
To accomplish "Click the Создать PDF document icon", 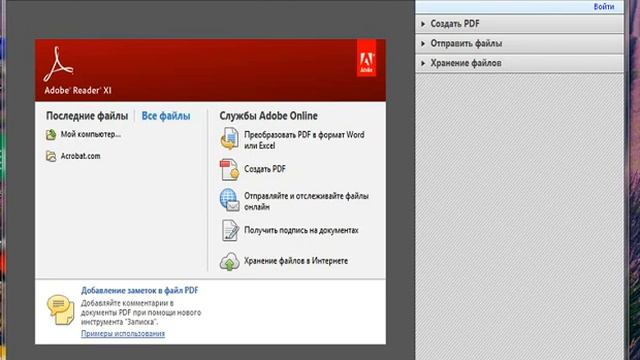I will tap(229, 169).
